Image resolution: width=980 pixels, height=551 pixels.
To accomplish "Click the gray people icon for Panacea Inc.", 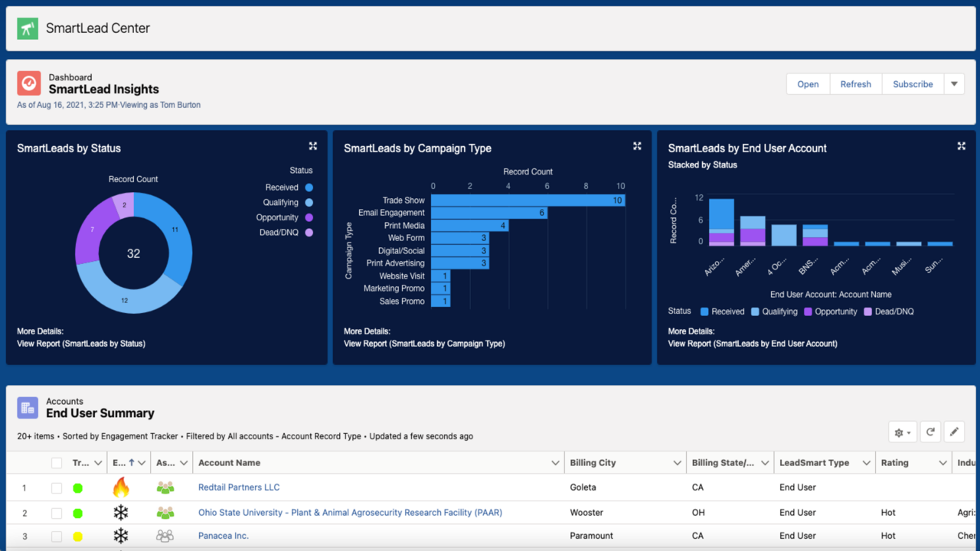I will 165,536.
